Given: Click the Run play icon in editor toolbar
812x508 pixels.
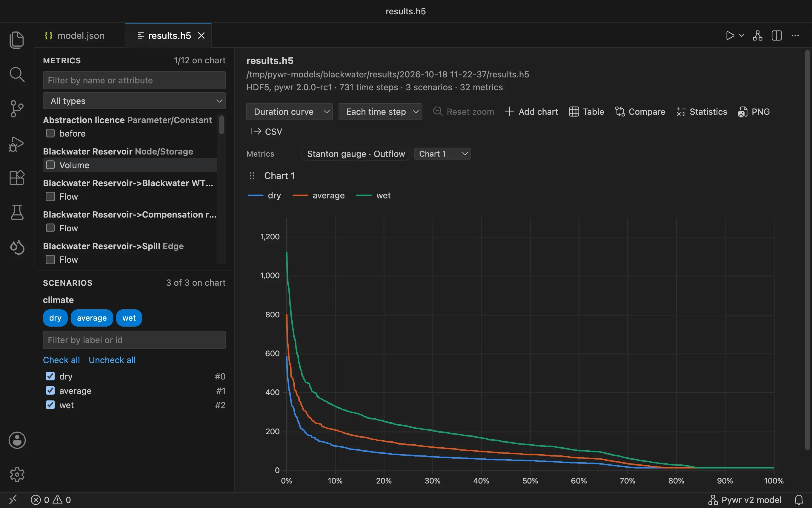Looking at the screenshot, I should click(x=730, y=36).
